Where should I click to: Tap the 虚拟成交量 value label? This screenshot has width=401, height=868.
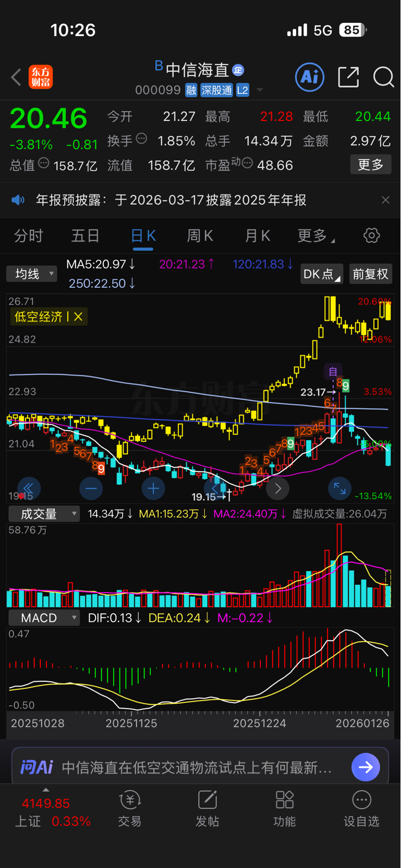(x=339, y=514)
